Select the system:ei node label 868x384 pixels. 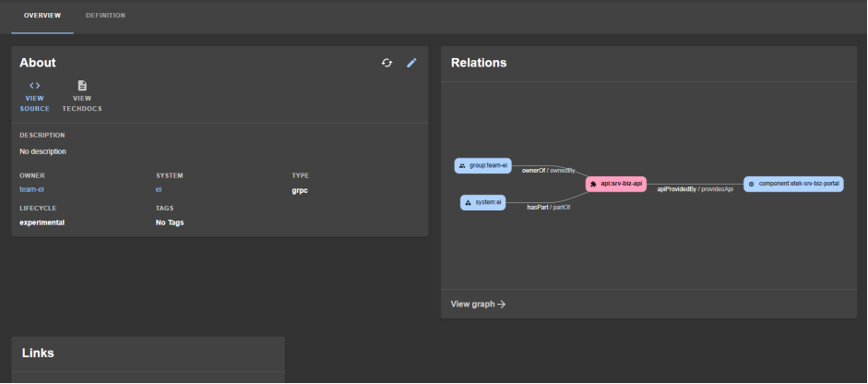488,203
